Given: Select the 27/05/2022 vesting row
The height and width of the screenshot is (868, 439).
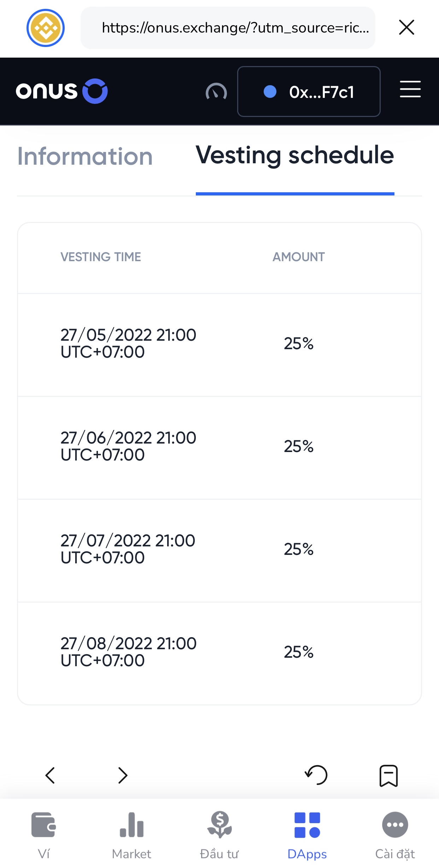Looking at the screenshot, I should [219, 344].
